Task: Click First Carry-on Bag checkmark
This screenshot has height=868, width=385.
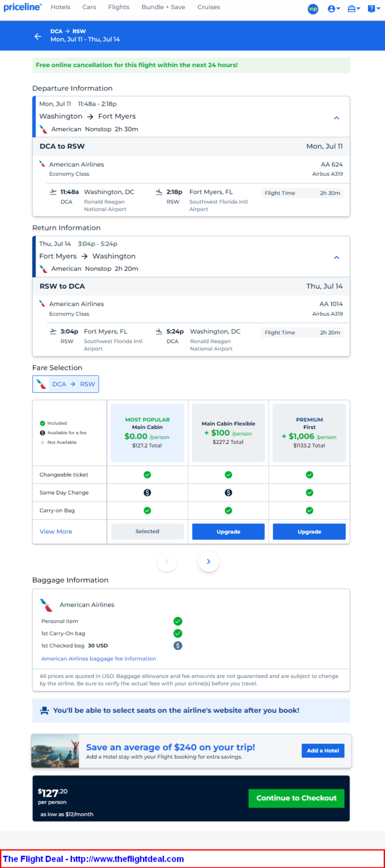Action: coord(309,510)
